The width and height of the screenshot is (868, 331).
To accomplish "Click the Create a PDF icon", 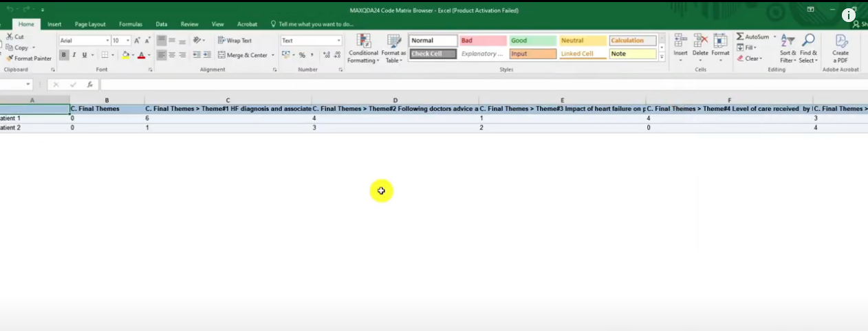I will coord(840,42).
